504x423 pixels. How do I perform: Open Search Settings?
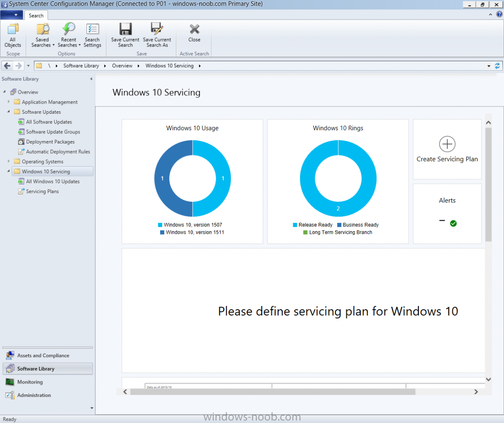(x=92, y=36)
